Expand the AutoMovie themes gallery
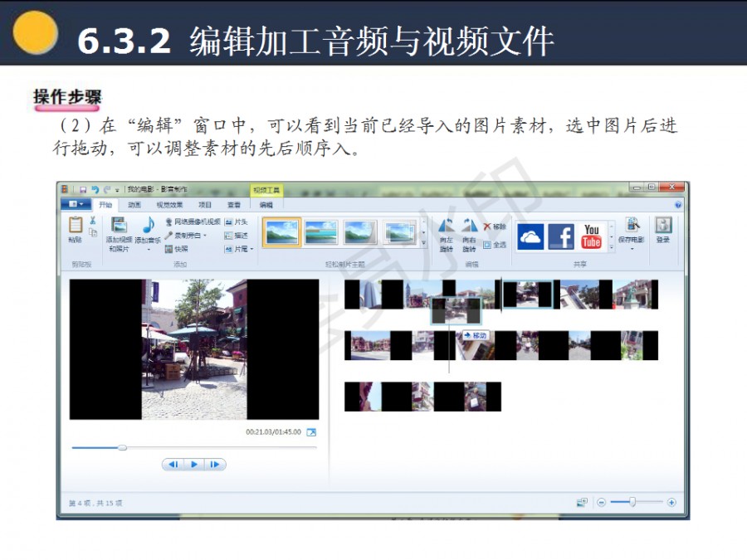The image size is (747, 560). [424, 245]
